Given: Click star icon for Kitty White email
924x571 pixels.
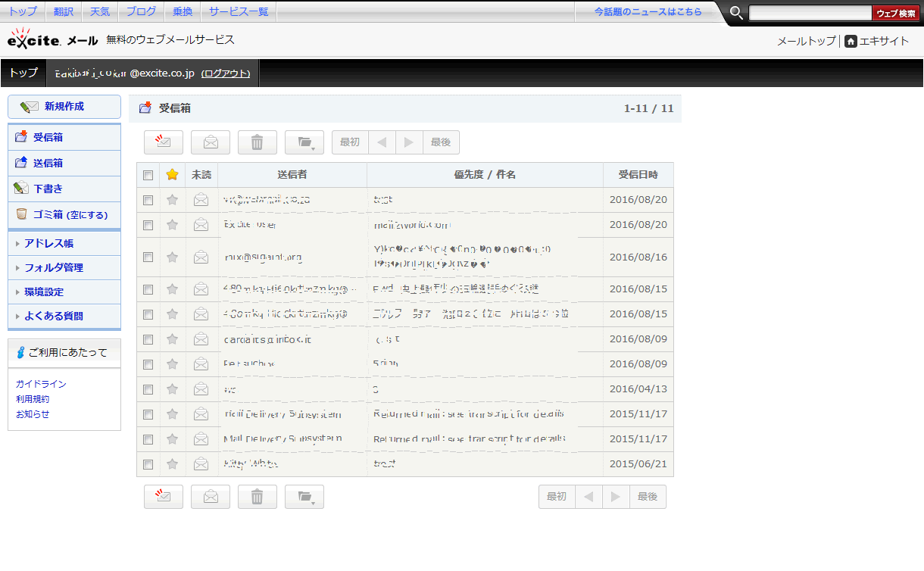Looking at the screenshot, I should [x=173, y=464].
